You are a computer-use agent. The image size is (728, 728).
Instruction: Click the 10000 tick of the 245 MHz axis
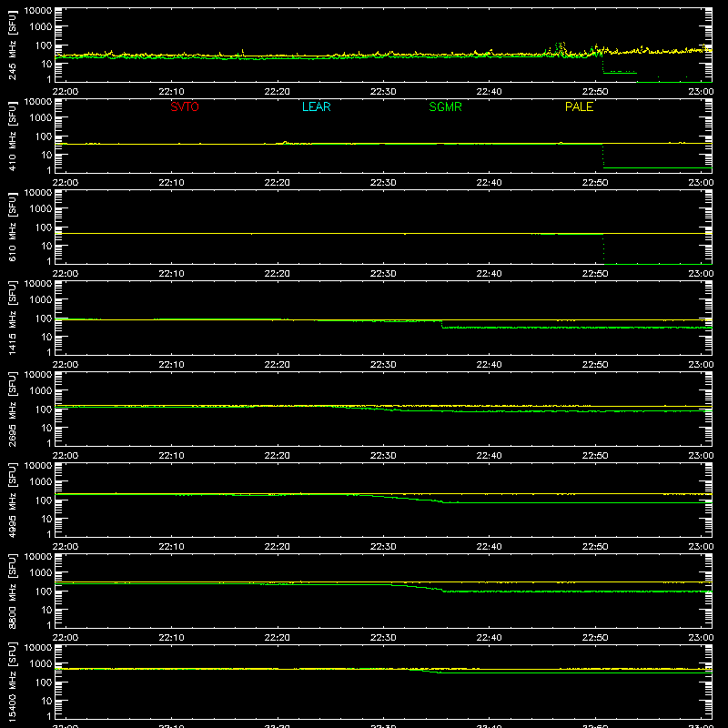tap(38, 11)
